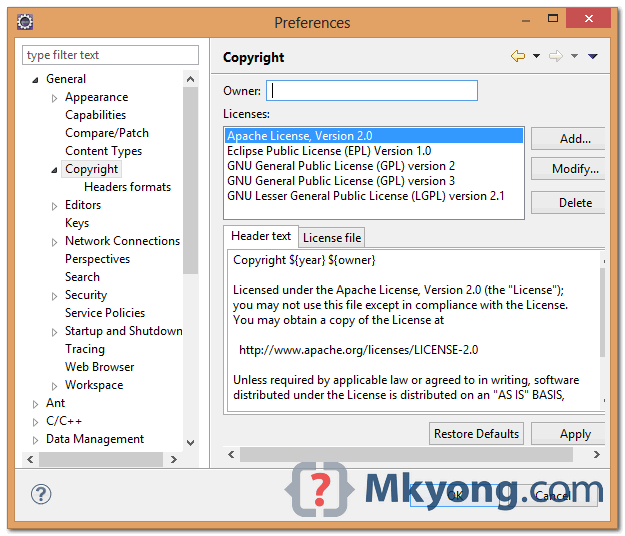Open the Keys preference page

coord(77,223)
